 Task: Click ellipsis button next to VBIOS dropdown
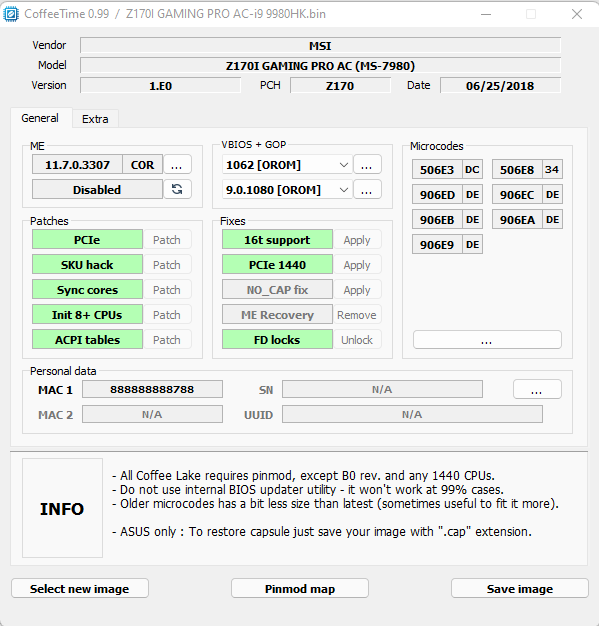point(367,164)
